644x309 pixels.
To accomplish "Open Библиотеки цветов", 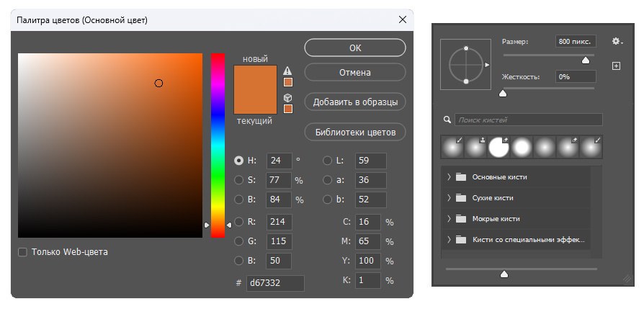I will [355, 133].
